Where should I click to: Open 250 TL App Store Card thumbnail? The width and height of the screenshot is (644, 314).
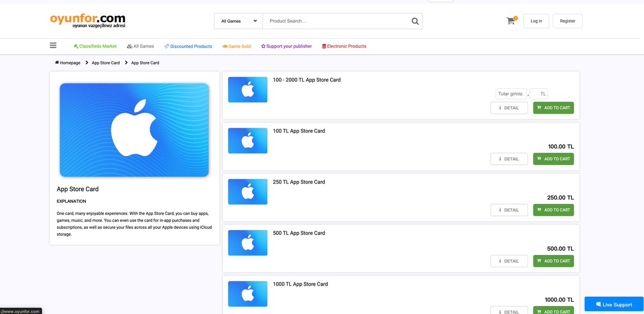coord(247,192)
